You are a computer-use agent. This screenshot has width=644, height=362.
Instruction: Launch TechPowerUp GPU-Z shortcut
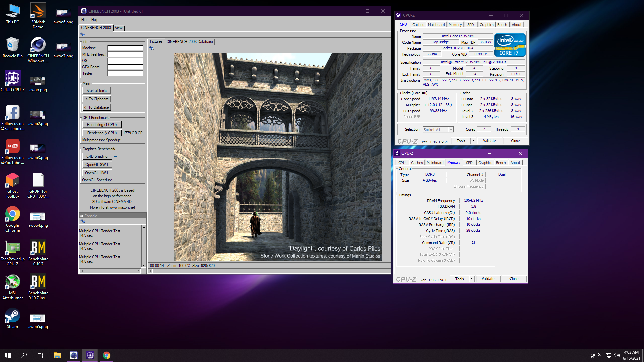tap(12, 253)
